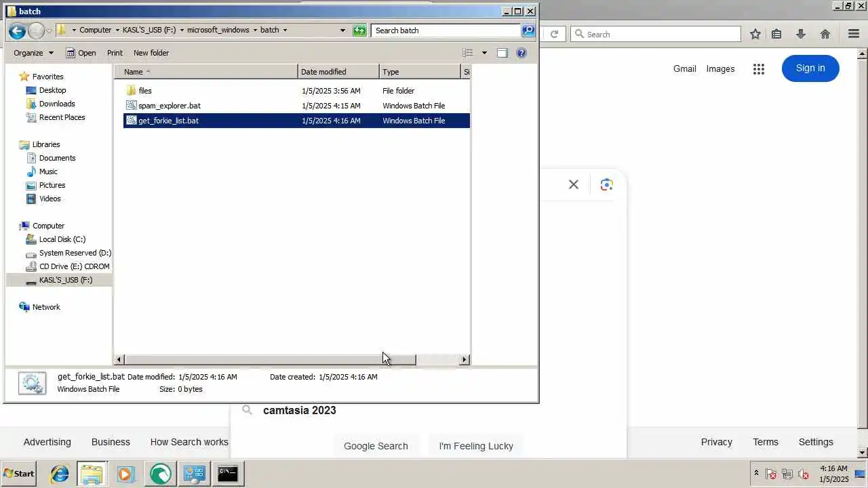Expand dropdown arrow after KASL'S_USB breadcrumb

[182, 30]
